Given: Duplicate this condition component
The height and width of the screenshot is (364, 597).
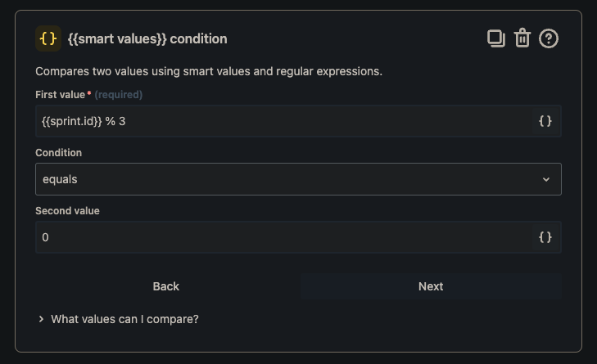Looking at the screenshot, I should click(x=496, y=38).
